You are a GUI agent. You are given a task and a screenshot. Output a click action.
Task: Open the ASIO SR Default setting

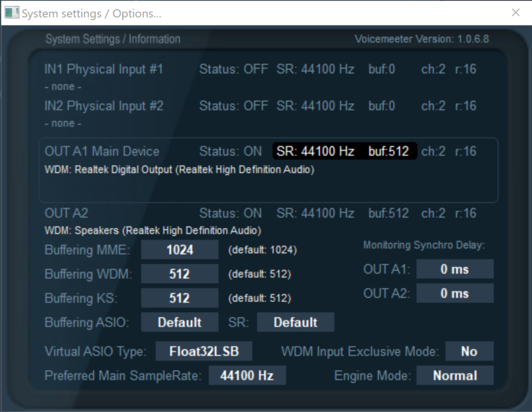click(x=295, y=322)
